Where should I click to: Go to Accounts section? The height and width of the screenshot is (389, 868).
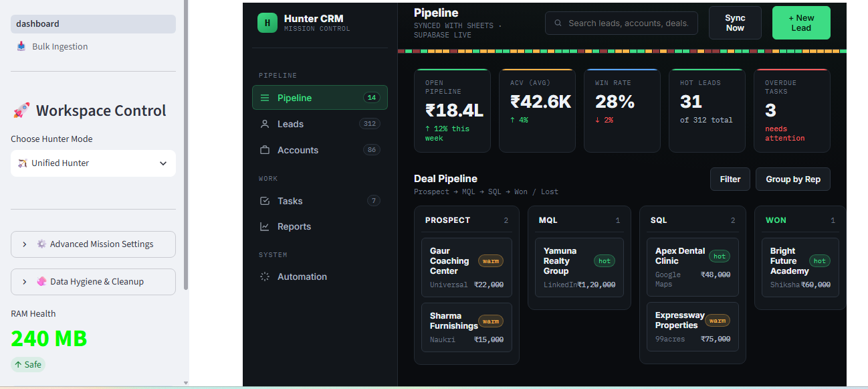coord(320,150)
